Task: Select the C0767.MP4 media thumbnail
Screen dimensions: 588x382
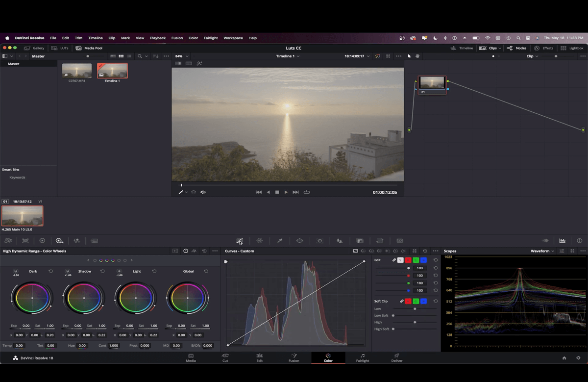Action: tap(77, 71)
